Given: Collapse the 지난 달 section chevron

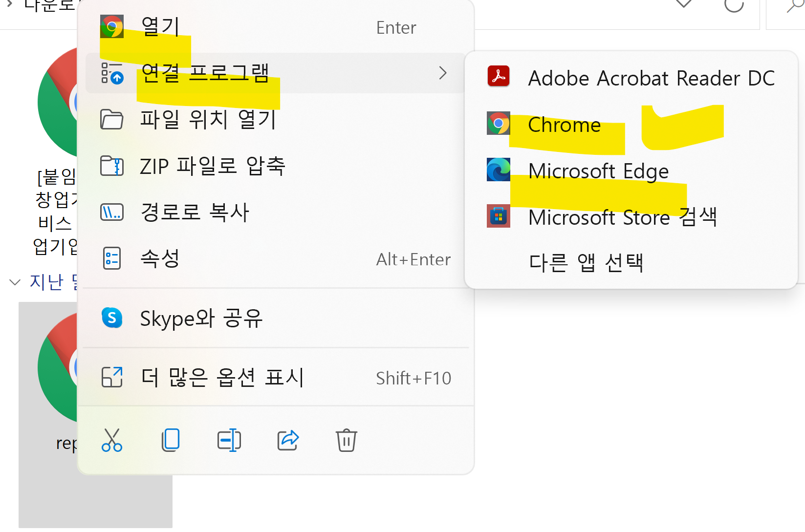Looking at the screenshot, I should [x=15, y=282].
